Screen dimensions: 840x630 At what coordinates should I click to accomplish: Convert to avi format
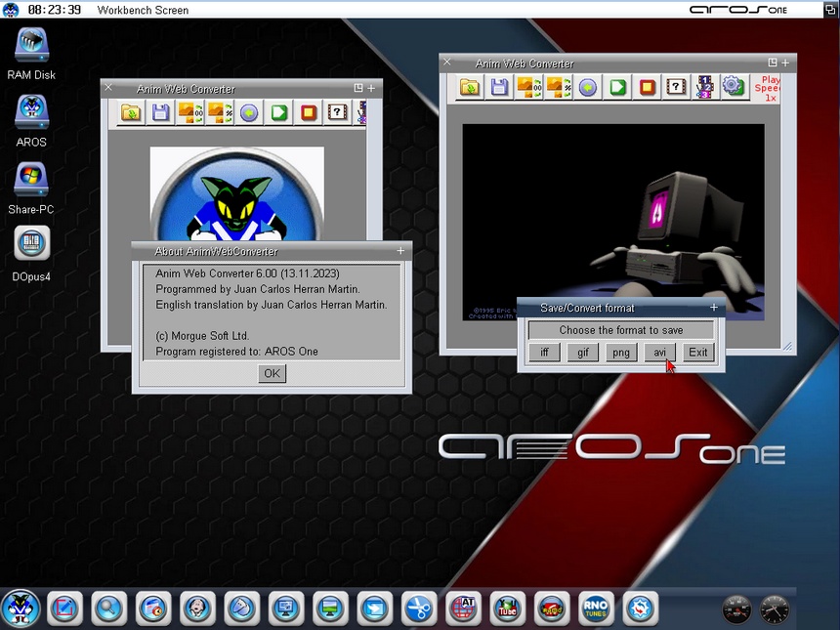[660, 352]
